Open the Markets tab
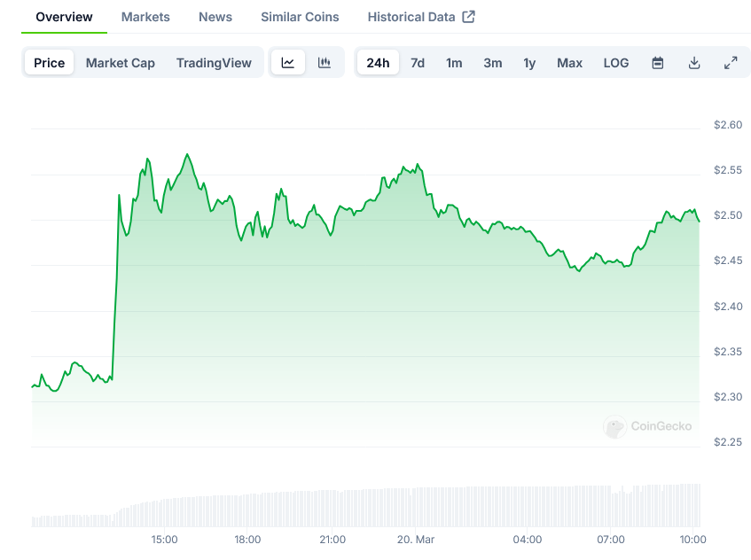 coord(145,17)
